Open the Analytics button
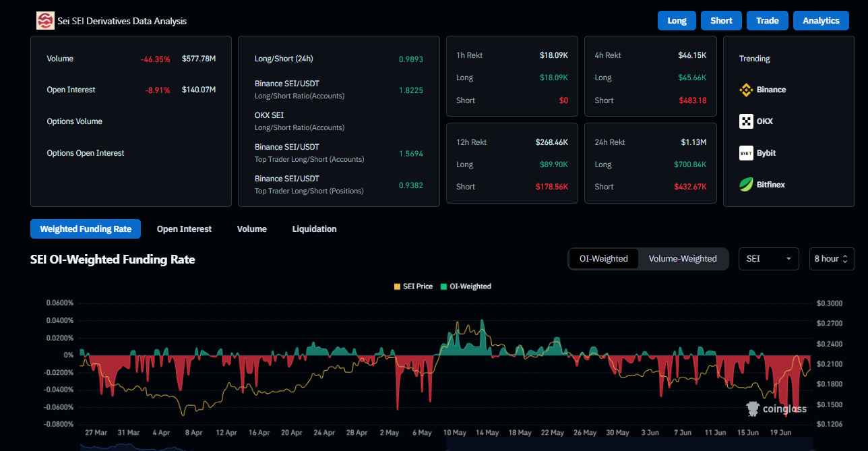The height and width of the screenshot is (451, 868). coord(821,20)
